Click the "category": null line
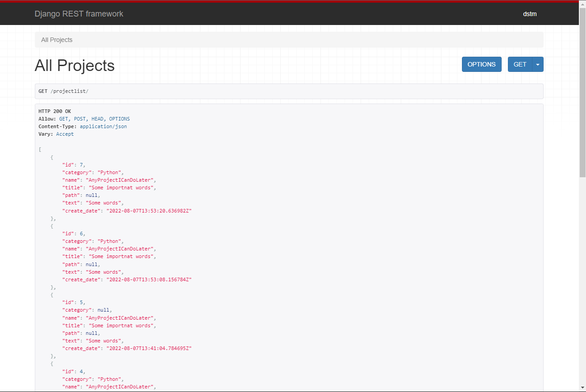The width and height of the screenshot is (586, 392). pyautogui.click(x=87, y=310)
